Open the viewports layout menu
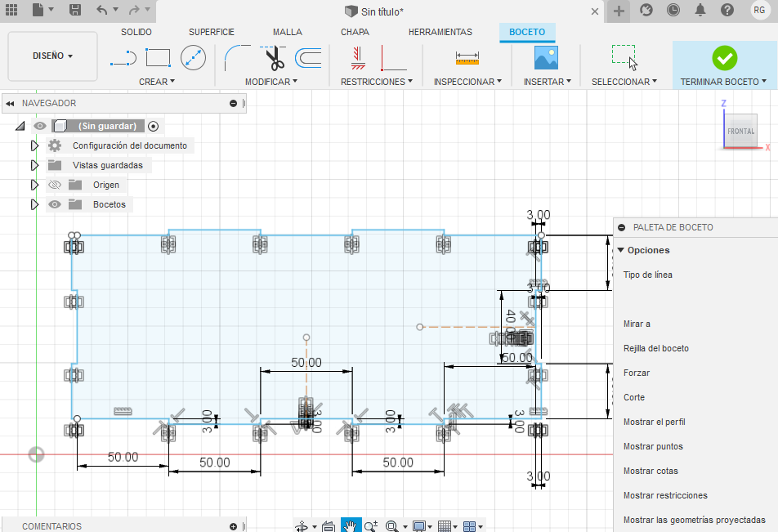The image size is (778, 532). click(x=473, y=526)
